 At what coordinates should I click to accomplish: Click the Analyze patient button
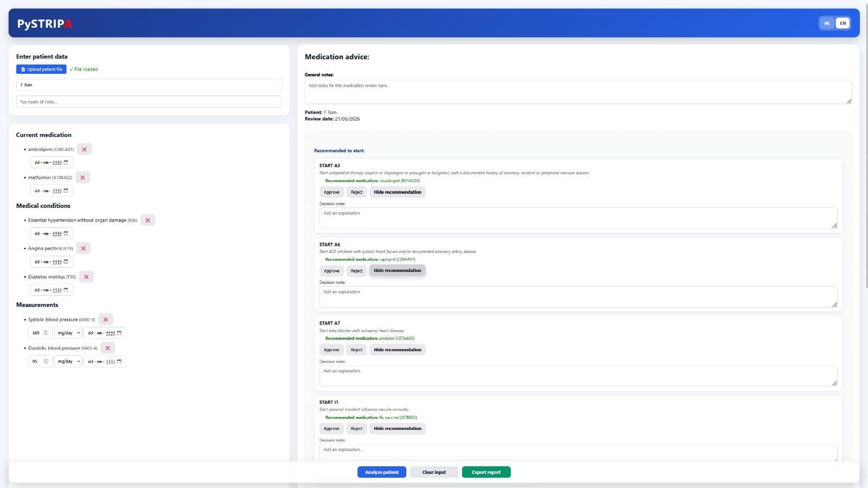point(382,472)
